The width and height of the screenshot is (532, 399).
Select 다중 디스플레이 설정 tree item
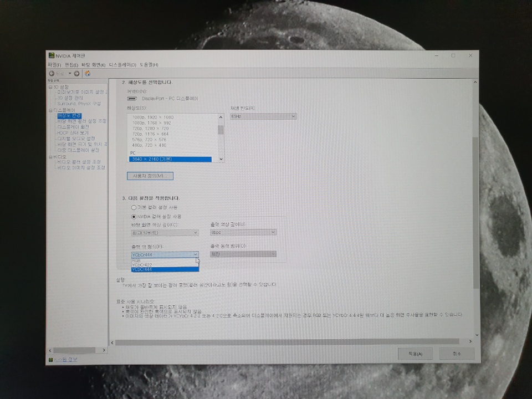(x=78, y=150)
